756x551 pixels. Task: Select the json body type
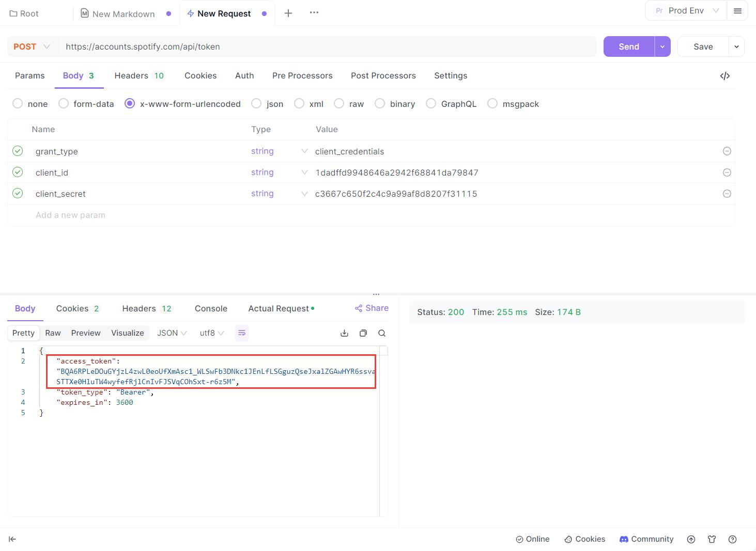point(256,104)
